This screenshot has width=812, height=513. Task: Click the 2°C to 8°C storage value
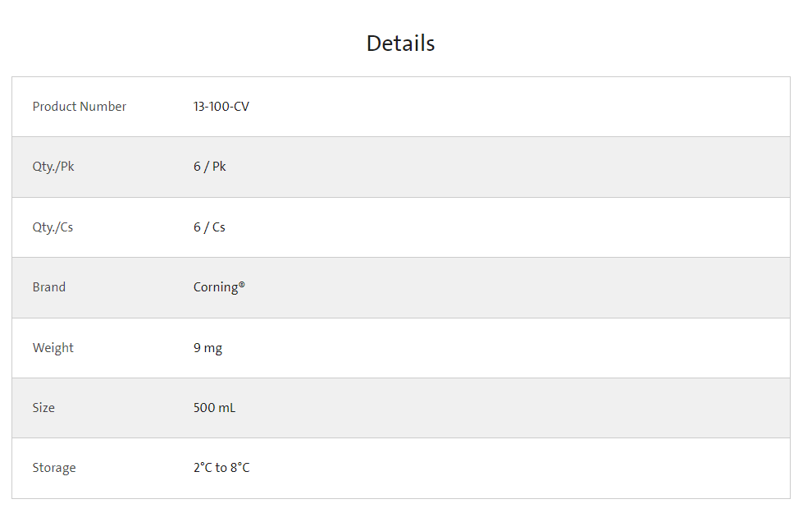(221, 467)
